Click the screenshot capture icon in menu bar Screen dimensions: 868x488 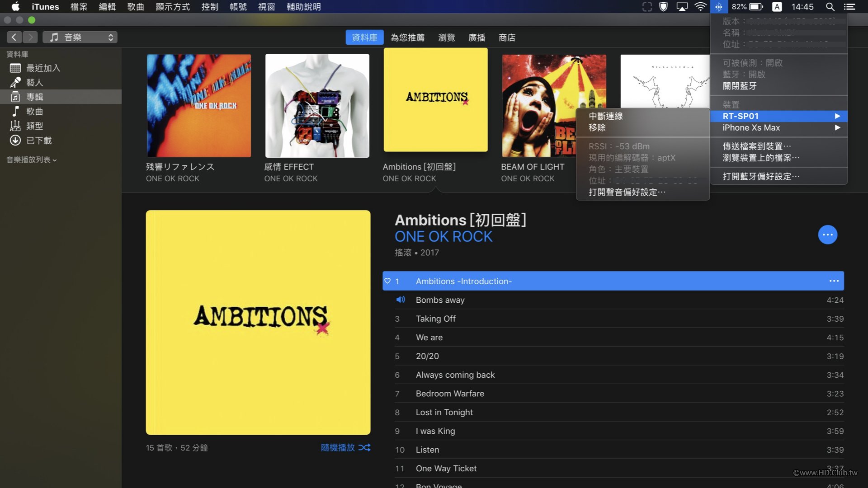647,6
